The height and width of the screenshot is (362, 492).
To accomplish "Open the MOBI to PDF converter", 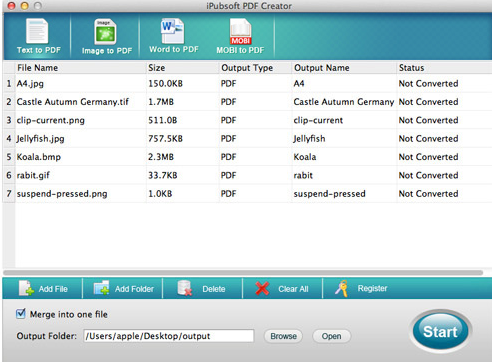I will (x=240, y=31).
